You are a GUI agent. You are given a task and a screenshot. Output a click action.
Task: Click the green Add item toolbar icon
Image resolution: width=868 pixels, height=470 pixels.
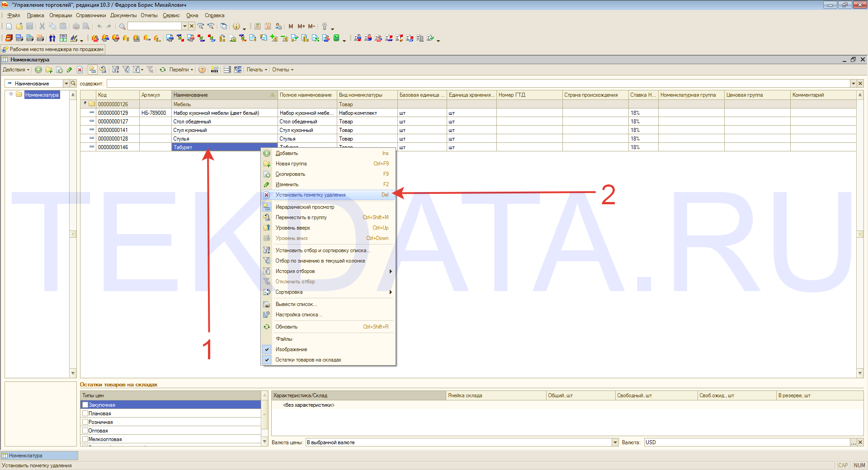coord(38,70)
